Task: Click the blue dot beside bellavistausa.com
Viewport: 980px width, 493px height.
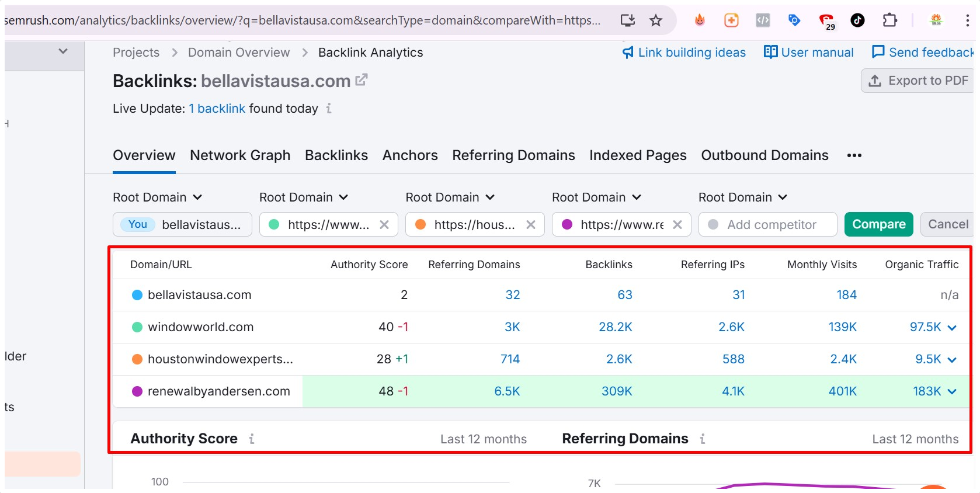Action: (x=137, y=295)
